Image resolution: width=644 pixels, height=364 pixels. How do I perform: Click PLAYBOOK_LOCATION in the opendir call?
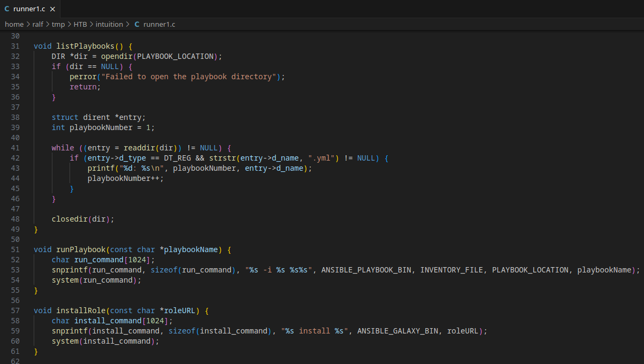[x=175, y=56]
